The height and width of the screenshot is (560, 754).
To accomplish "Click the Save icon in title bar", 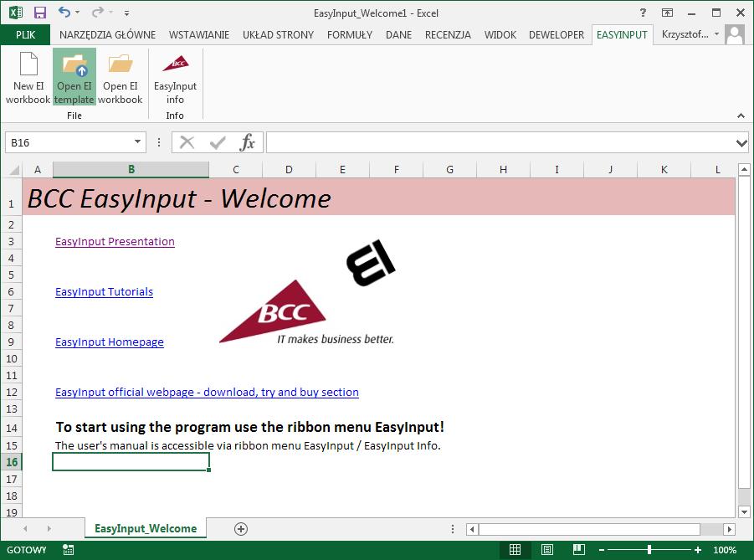I will pyautogui.click(x=40, y=13).
